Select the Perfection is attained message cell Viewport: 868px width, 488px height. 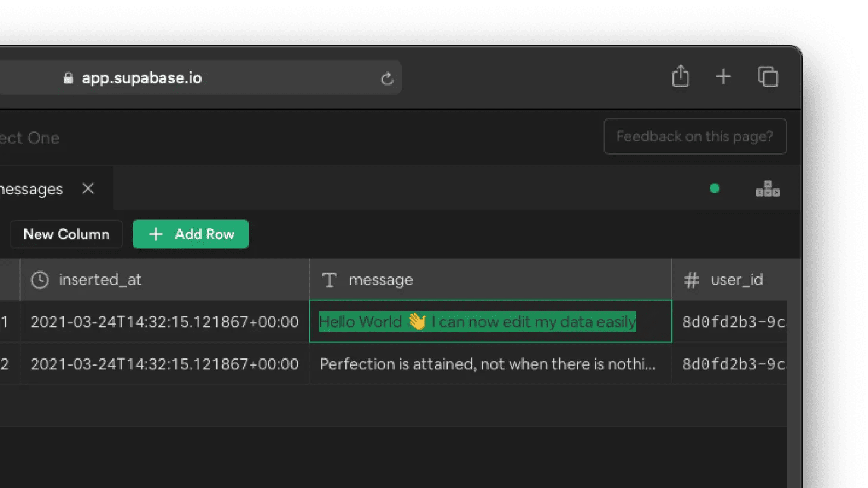click(x=490, y=364)
